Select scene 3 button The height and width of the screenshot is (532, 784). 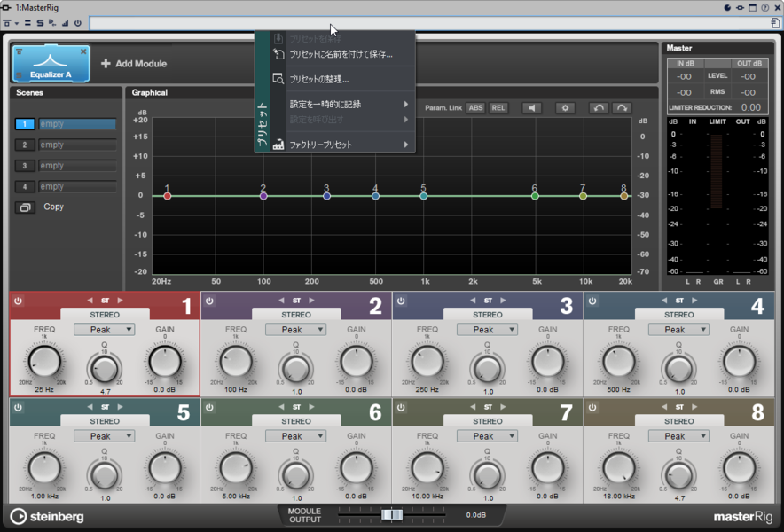(x=25, y=166)
